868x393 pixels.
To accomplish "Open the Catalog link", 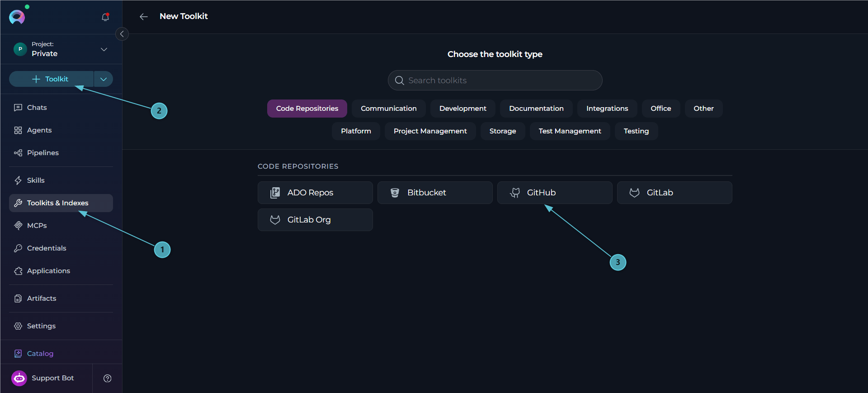I will tap(34, 354).
